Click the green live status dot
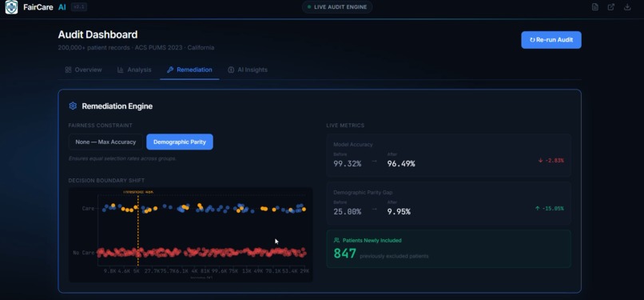Image resolution: width=644 pixels, height=300 pixels. [x=309, y=7]
